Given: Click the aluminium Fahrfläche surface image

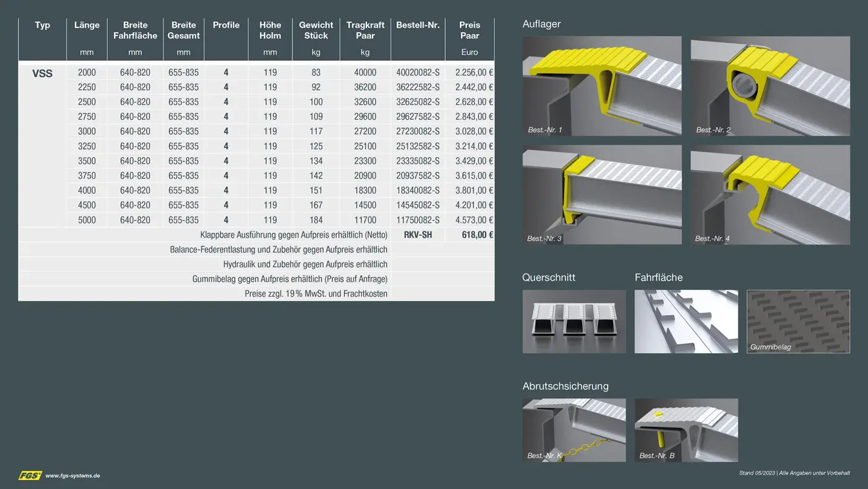Looking at the screenshot, I should (x=686, y=321).
